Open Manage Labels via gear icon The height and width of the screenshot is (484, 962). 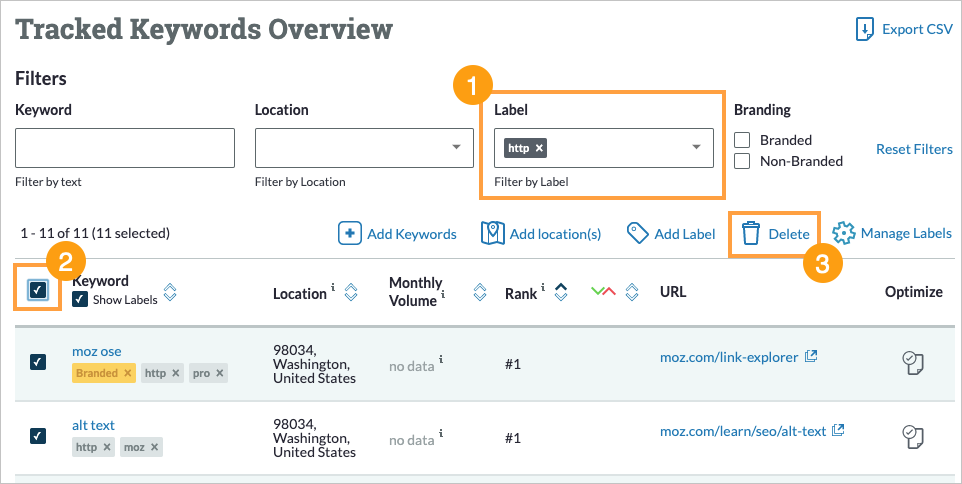click(844, 234)
